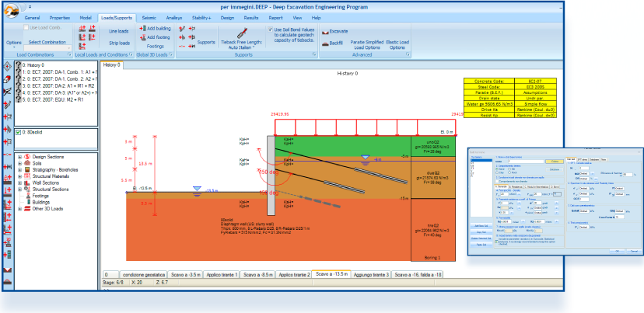Image resolution: width=644 pixels, height=313 pixels.
Task: Toggle the undrained behavior checkbox in soil dialog
Action: (x=497, y=181)
